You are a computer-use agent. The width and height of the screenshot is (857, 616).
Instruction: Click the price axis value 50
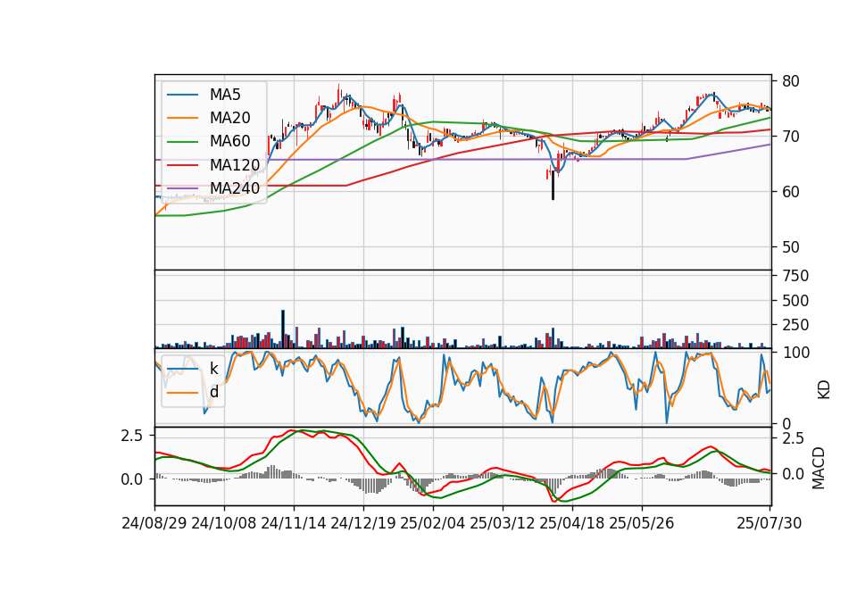point(791,247)
